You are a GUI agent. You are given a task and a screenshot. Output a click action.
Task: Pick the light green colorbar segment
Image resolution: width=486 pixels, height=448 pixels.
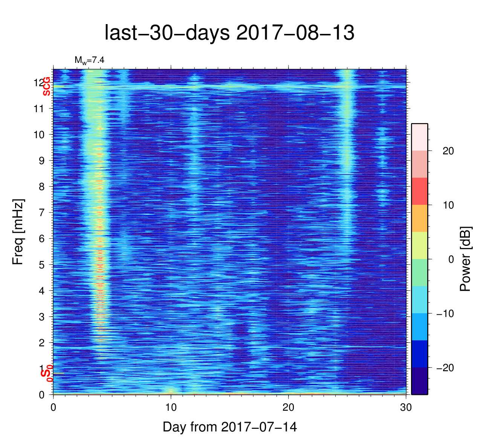pyautogui.click(x=419, y=273)
